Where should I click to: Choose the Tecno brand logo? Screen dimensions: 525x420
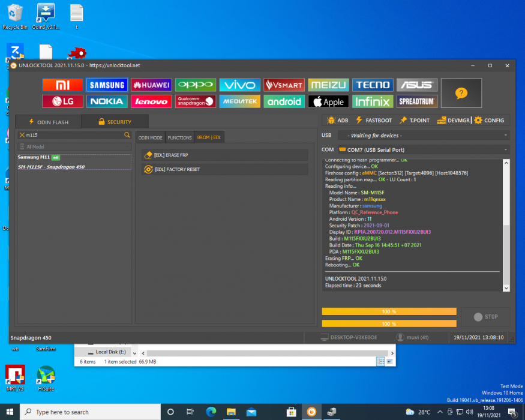373,85
